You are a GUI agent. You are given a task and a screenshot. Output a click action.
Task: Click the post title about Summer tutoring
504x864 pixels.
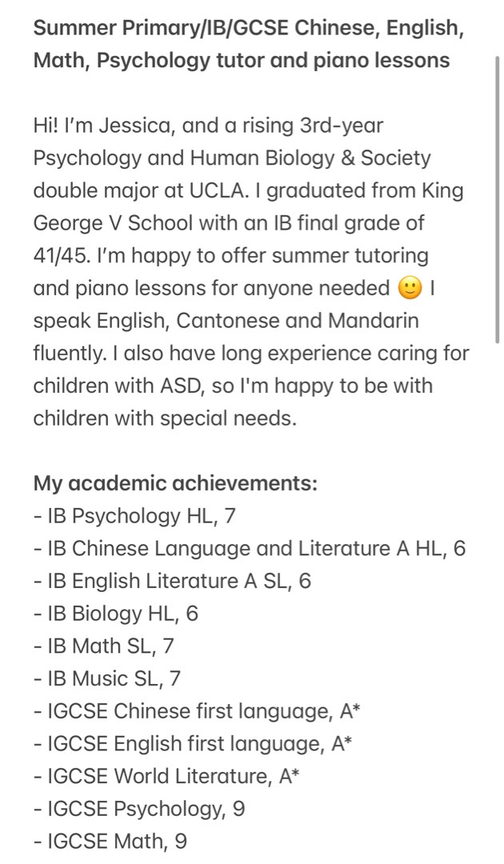[249, 43]
